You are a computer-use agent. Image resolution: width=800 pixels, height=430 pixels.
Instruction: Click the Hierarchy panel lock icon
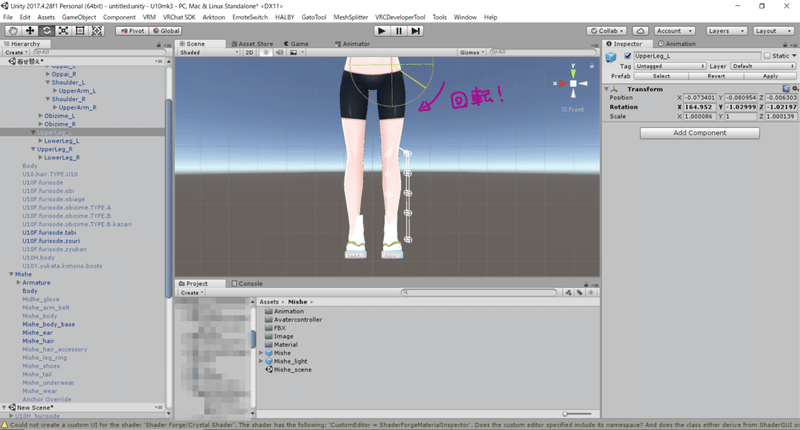159,45
